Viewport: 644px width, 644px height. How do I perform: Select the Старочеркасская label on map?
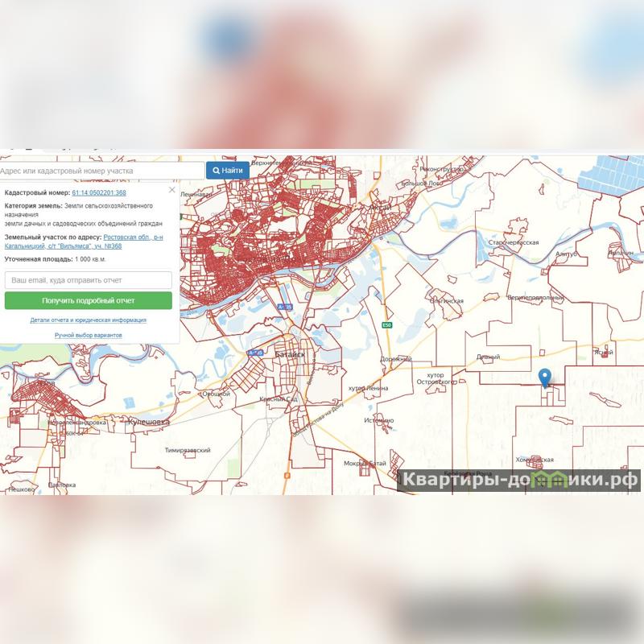pos(514,242)
